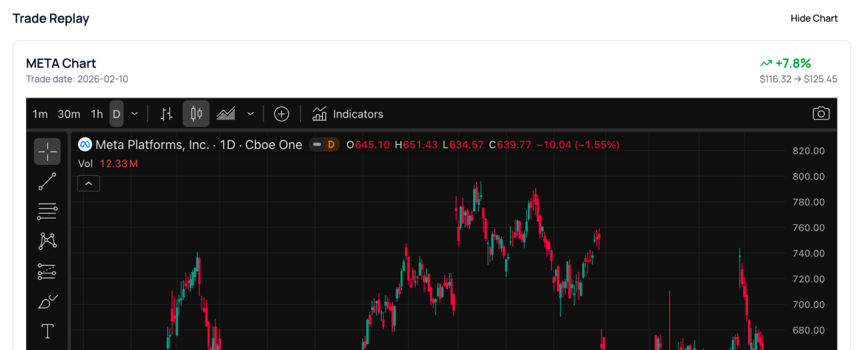Open the Indicators menu
The width and height of the screenshot is (868, 350).
(x=348, y=114)
